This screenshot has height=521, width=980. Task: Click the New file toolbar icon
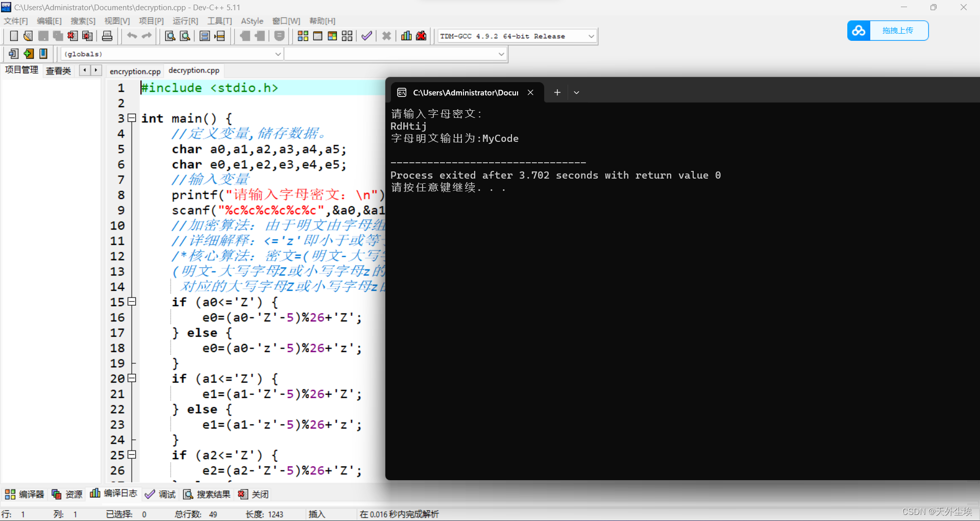14,36
